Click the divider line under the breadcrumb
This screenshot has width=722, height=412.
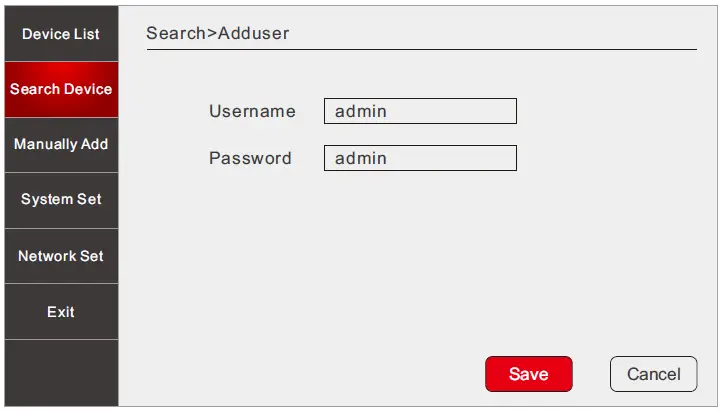pos(421,49)
